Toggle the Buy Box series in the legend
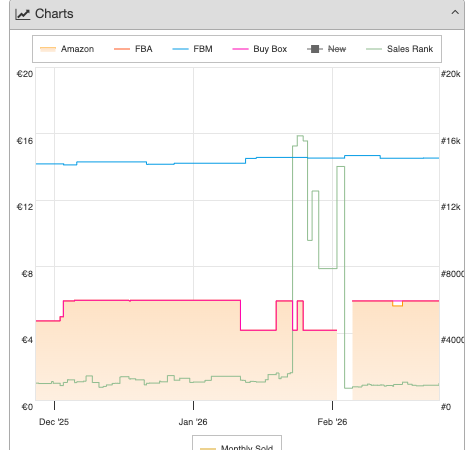 (x=259, y=49)
